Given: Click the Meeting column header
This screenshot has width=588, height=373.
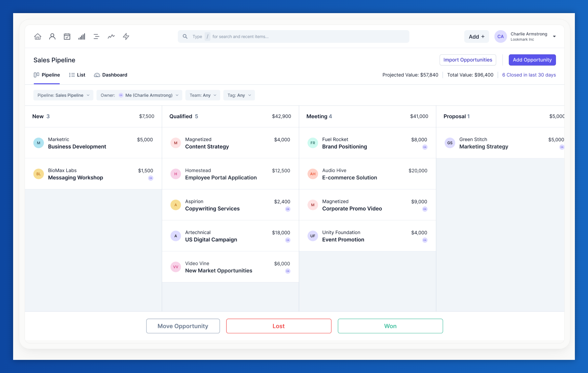Looking at the screenshot, I should click(367, 116).
